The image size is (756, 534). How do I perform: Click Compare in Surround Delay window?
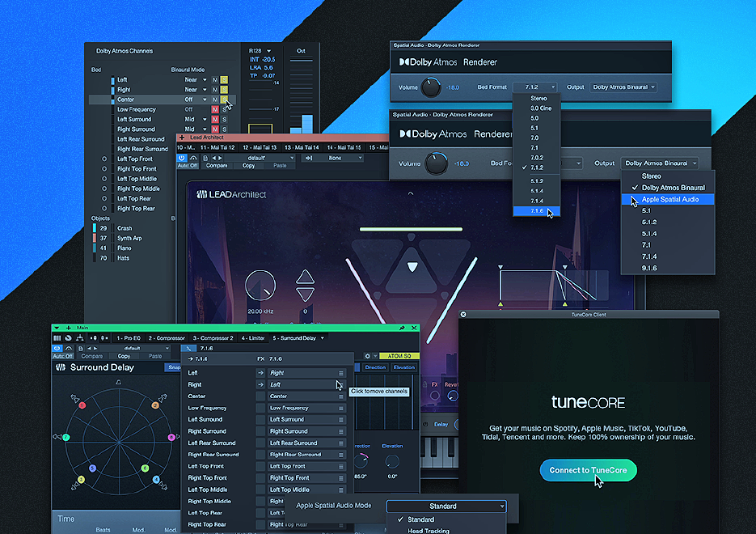[x=91, y=357]
